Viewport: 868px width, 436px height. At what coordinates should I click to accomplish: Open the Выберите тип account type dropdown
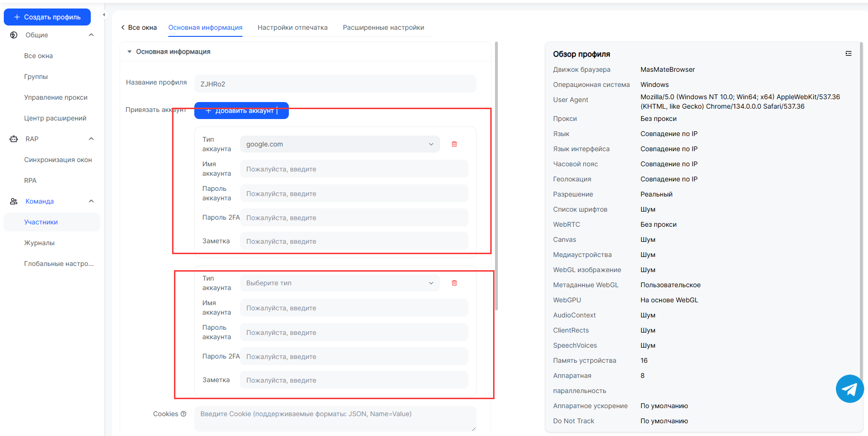339,283
